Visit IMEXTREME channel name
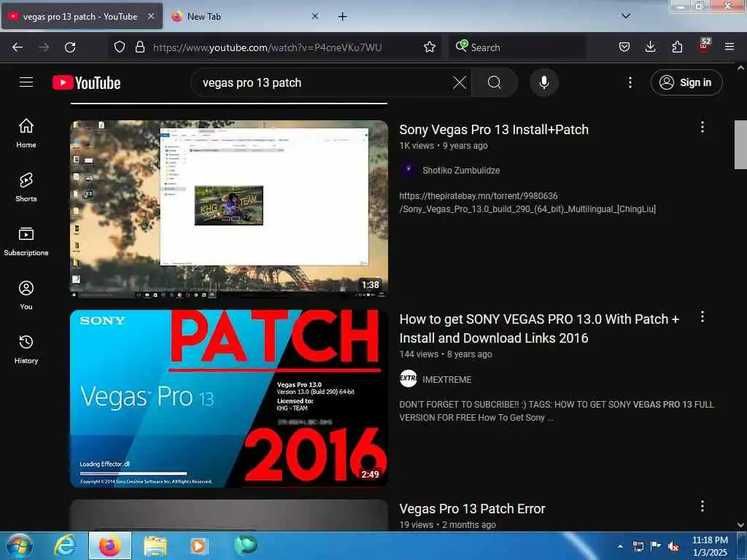747x560 pixels. point(447,379)
